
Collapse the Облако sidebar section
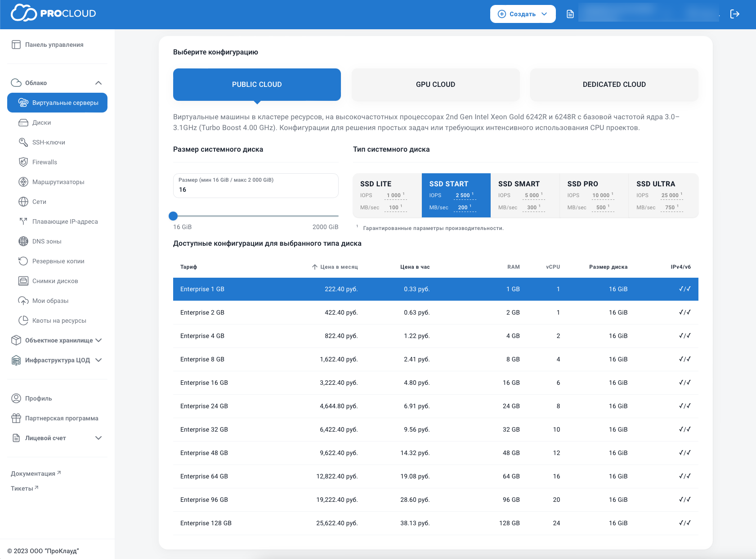click(98, 83)
